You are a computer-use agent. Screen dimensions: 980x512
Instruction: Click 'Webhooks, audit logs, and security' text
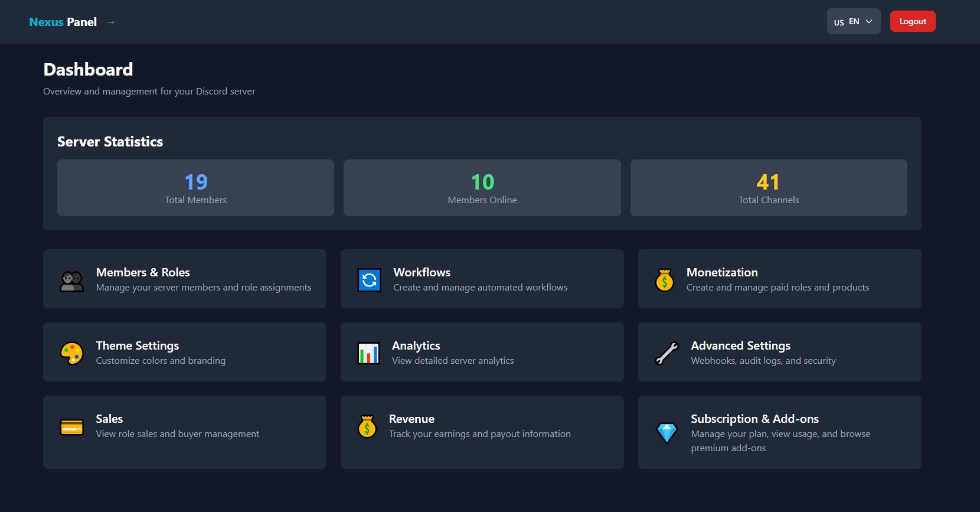[763, 361]
